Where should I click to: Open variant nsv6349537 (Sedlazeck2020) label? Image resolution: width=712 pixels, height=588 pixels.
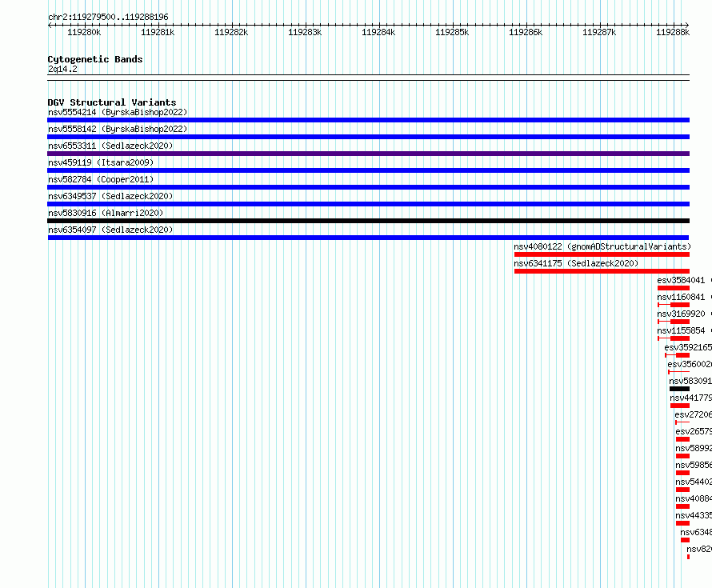pos(110,196)
